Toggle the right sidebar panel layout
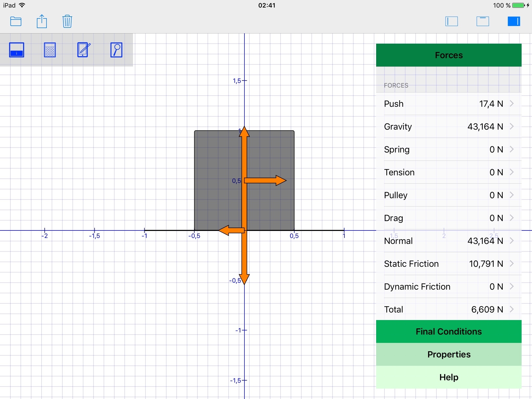This screenshot has width=532, height=399. (514, 21)
